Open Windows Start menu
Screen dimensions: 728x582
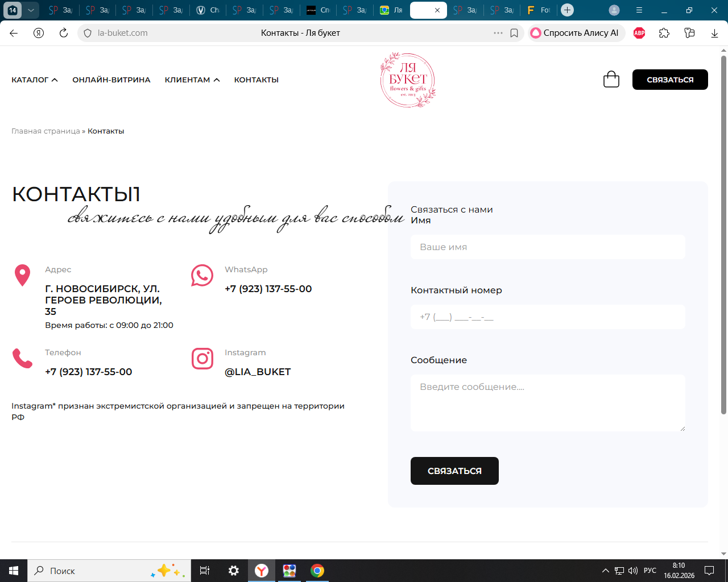(14, 571)
